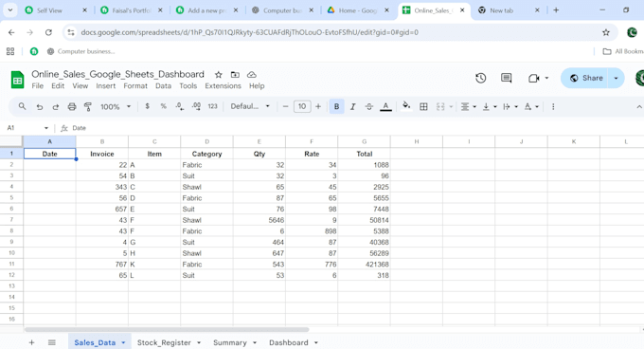Open the toolbar's more options menu
Image resolution: width=644 pixels, height=349 pixels.
pyautogui.click(x=553, y=107)
